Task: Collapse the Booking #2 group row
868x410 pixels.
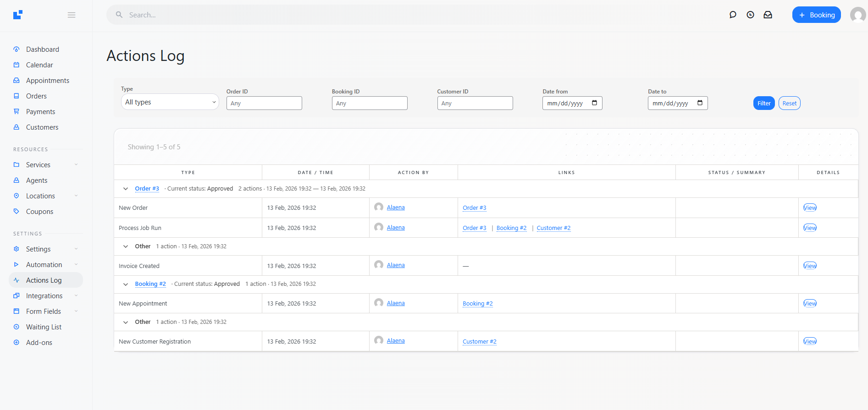Action: pos(126,284)
